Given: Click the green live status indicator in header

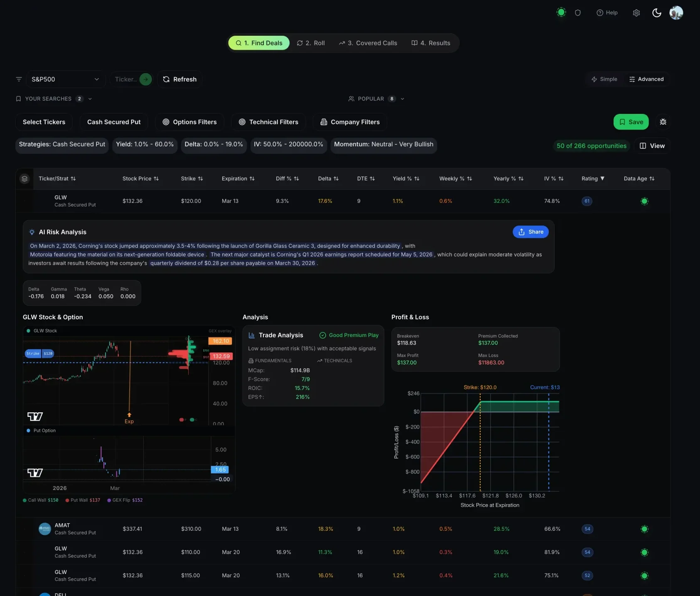Looking at the screenshot, I should coord(561,12).
